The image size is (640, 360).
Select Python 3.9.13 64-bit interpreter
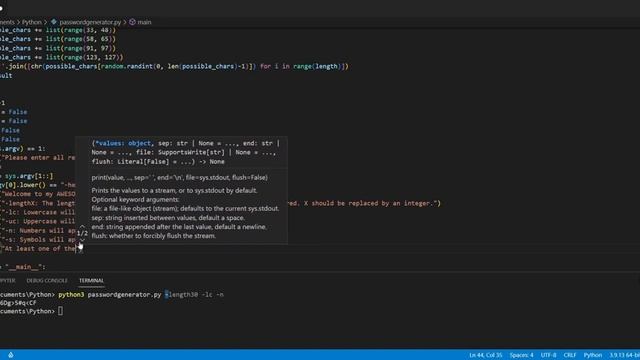[624, 355]
